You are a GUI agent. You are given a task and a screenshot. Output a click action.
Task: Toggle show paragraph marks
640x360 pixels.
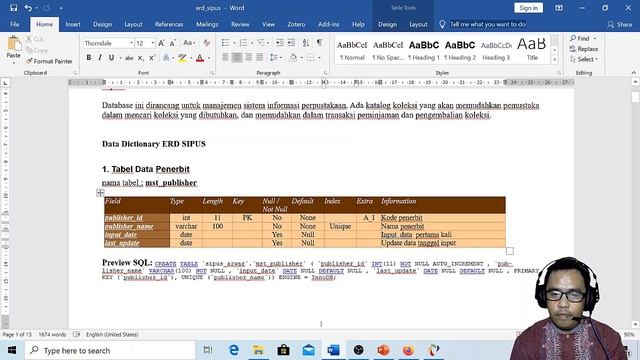coord(319,43)
